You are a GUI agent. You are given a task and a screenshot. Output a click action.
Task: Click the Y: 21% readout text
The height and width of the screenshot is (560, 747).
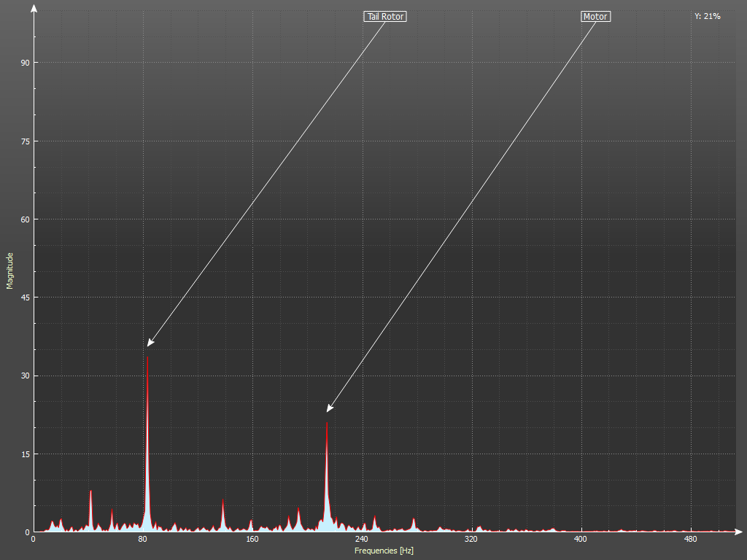click(x=707, y=16)
